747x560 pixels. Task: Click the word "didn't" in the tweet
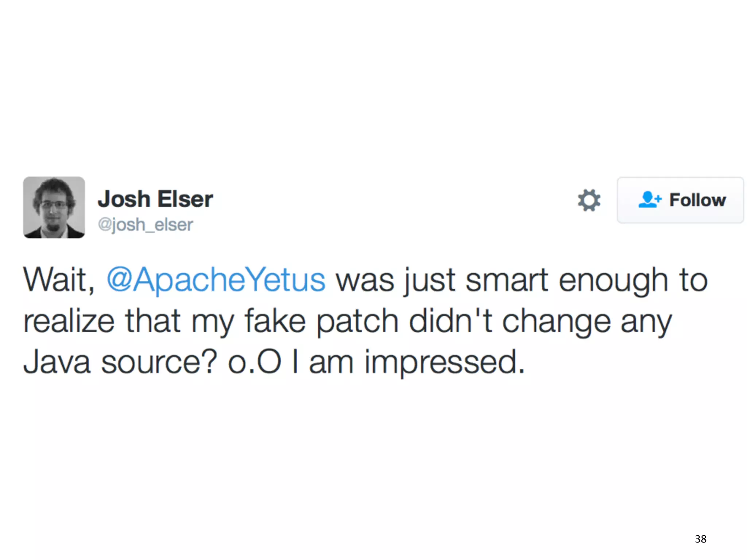[x=450, y=321]
